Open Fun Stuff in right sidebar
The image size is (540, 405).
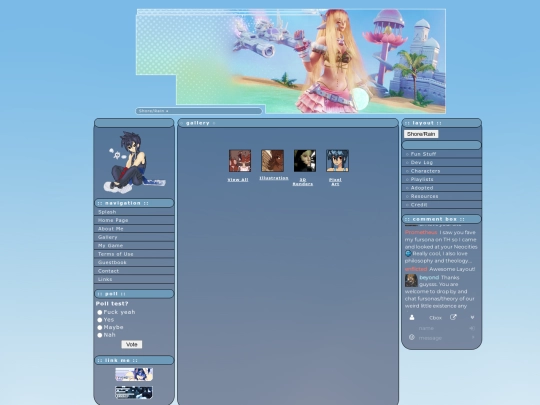(x=442, y=154)
